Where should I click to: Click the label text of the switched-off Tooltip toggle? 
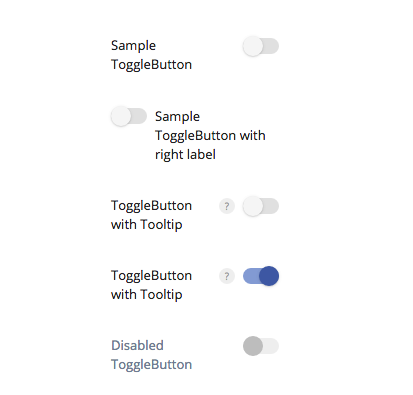pos(151,215)
